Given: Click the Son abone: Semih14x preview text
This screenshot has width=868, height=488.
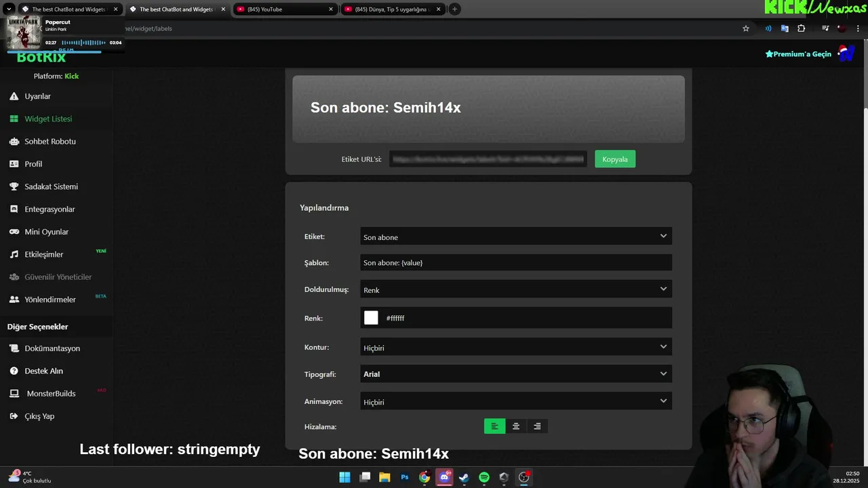Looking at the screenshot, I should [385, 108].
